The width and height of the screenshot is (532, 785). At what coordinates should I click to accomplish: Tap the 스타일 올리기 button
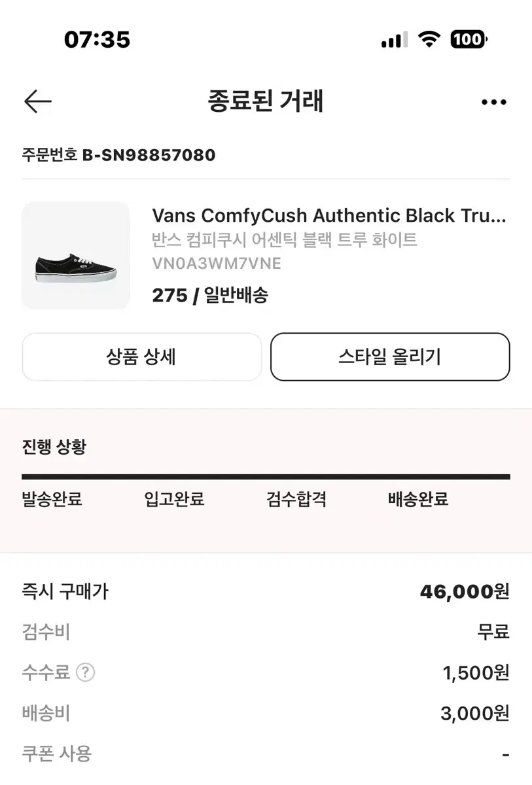point(390,357)
